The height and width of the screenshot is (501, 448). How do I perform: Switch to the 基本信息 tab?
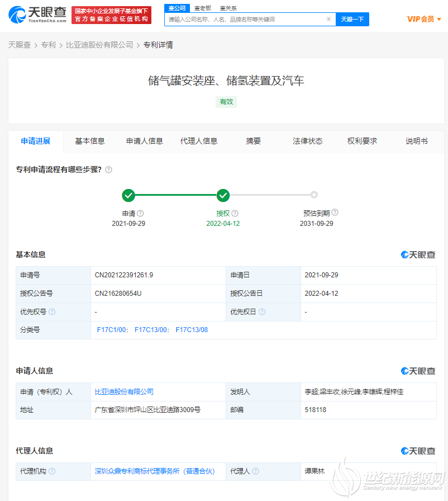coord(90,141)
